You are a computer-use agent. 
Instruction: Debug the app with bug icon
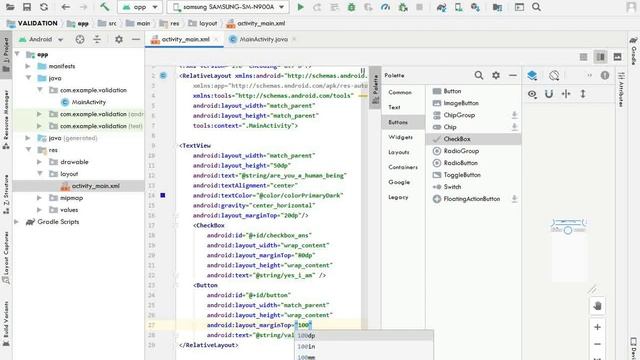[351, 7]
